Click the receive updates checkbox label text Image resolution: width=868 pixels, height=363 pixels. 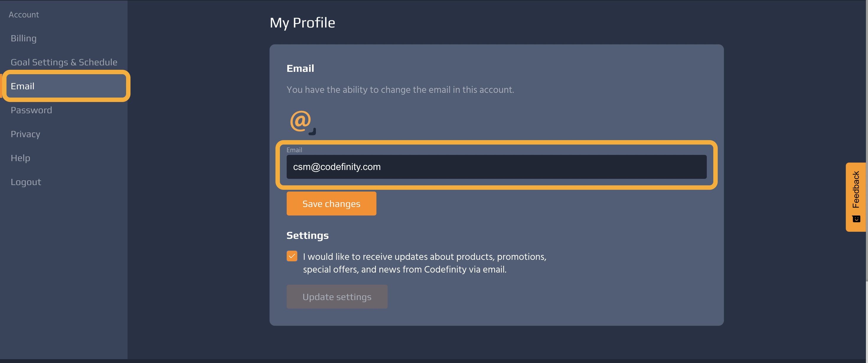[424, 263]
